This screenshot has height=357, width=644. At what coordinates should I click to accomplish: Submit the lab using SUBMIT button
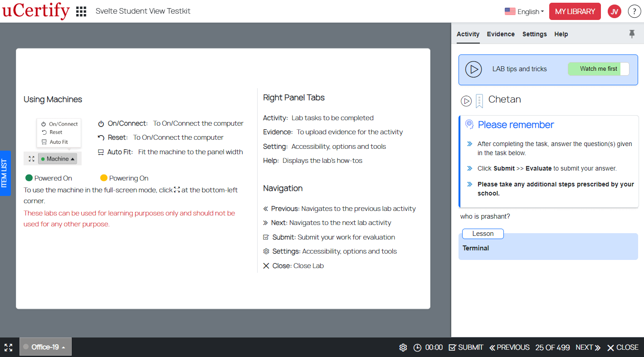(466, 347)
